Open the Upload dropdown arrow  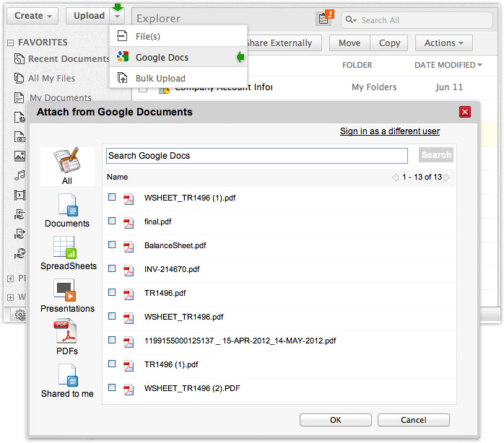coord(117,16)
